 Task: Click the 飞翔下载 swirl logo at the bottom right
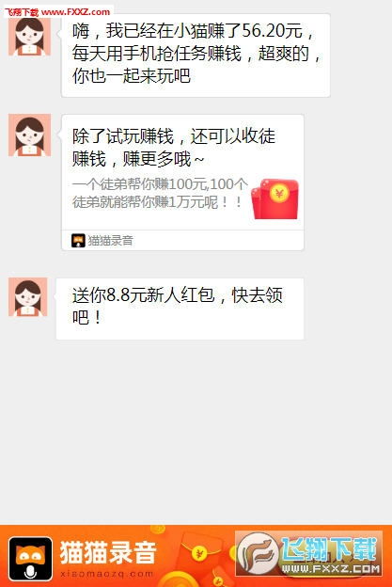pyautogui.click(x=259, y=554)
